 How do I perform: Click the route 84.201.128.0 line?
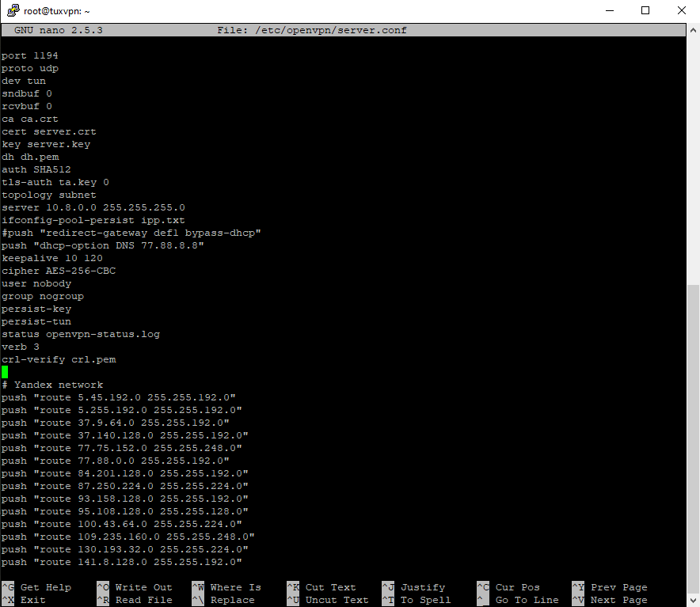[x=124, y=473]
